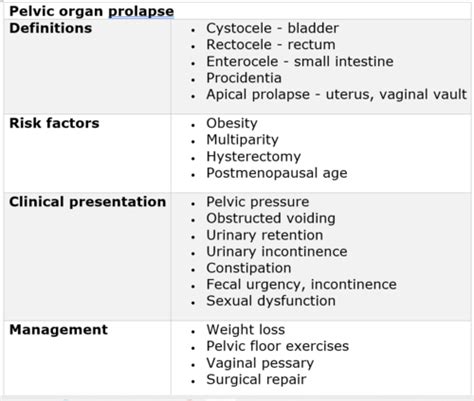Select 'Hysterectomy' in risk factors
This screenshot has height=401, width=474.
254,157
